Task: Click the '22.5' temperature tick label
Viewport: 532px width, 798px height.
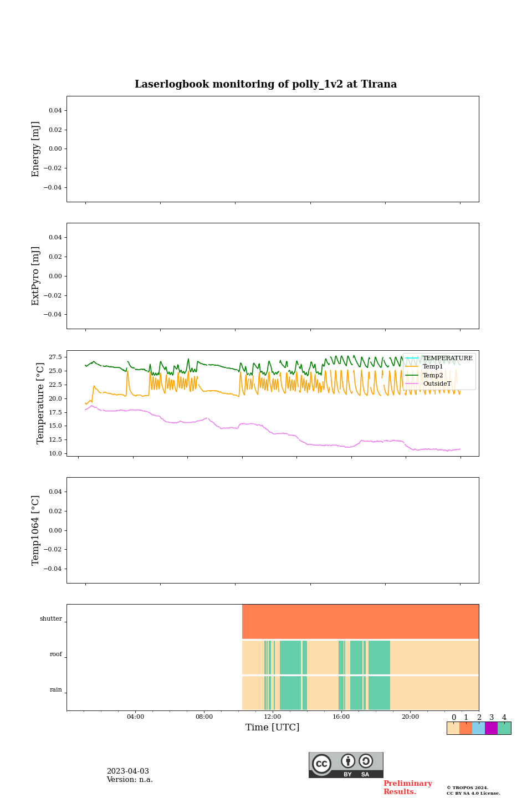Action: pyautogui.click(x=55, y=385)
